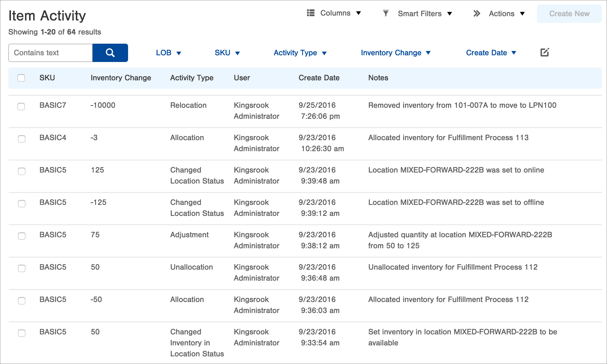The width and height of the screenshot is (607, 364).
Task: Click the Smart Filters funnel icon
Action: click(x=386, y=13)
